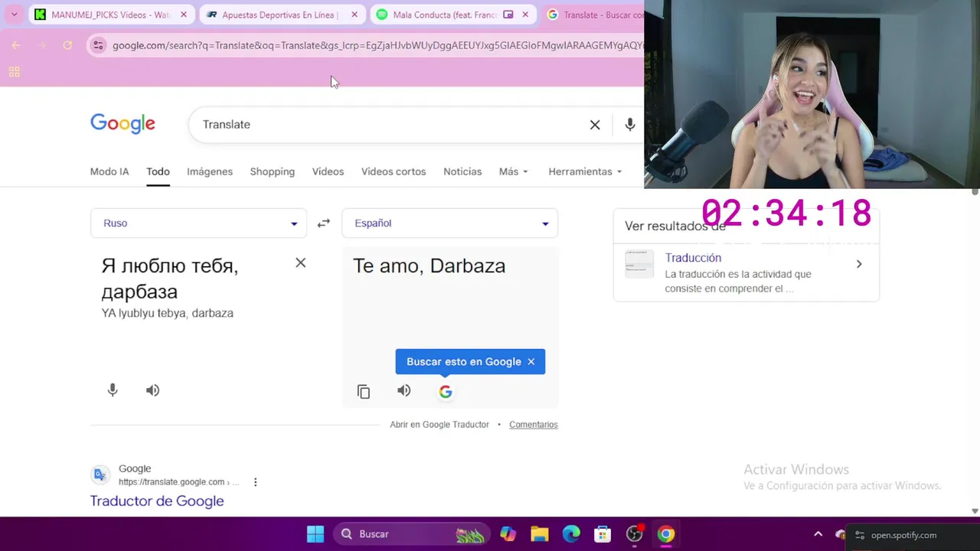Listen to the Spanish translation audio
The height and width of the screenshot is (551, 980).
[404, 391]
